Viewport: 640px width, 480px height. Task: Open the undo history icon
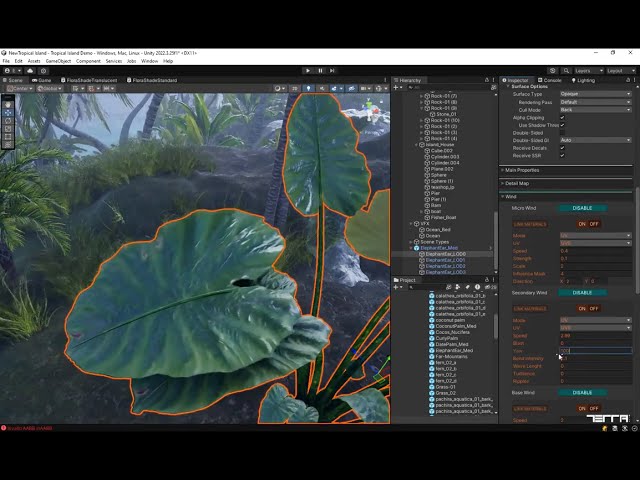(x=553, y=71)
